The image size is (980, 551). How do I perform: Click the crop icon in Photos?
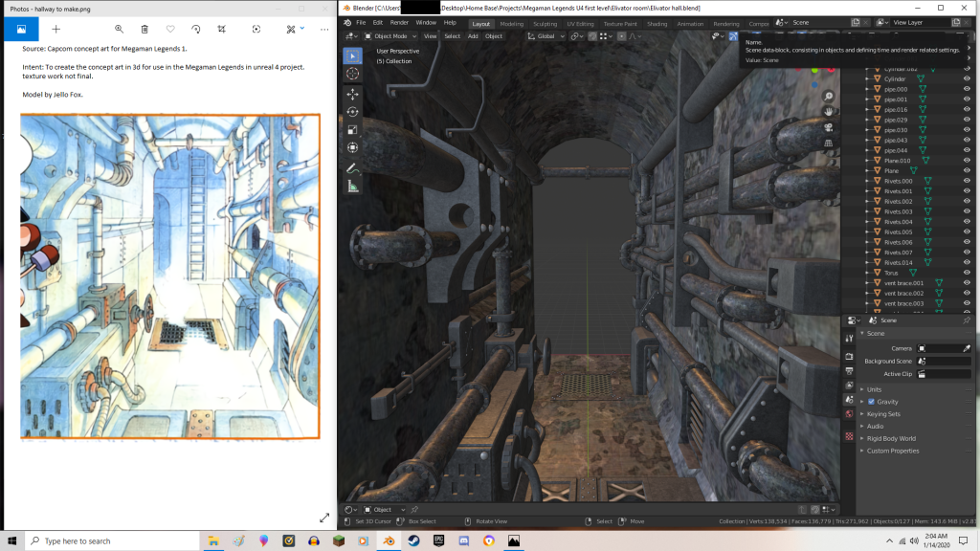[x=221, y=29]
